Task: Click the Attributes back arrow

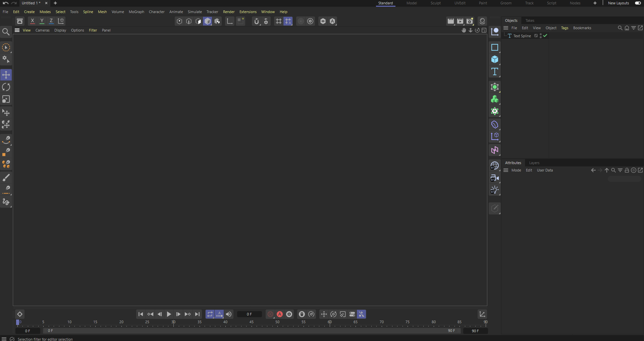Action: (593, 170)
